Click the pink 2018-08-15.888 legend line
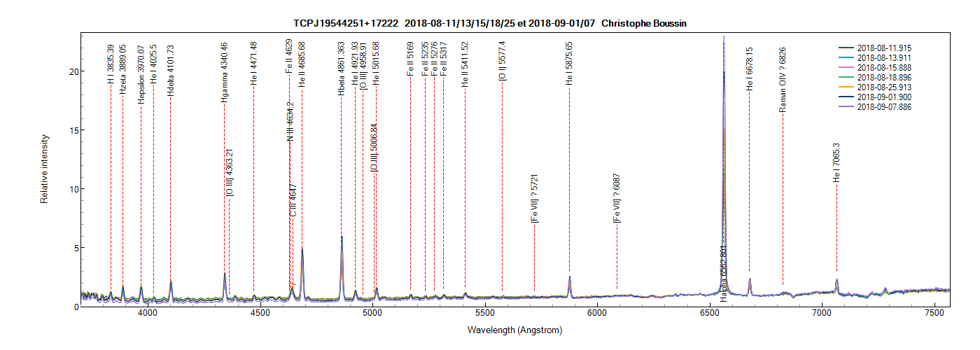This screenshot has height=350, width=980. click(x=847, y=67)
